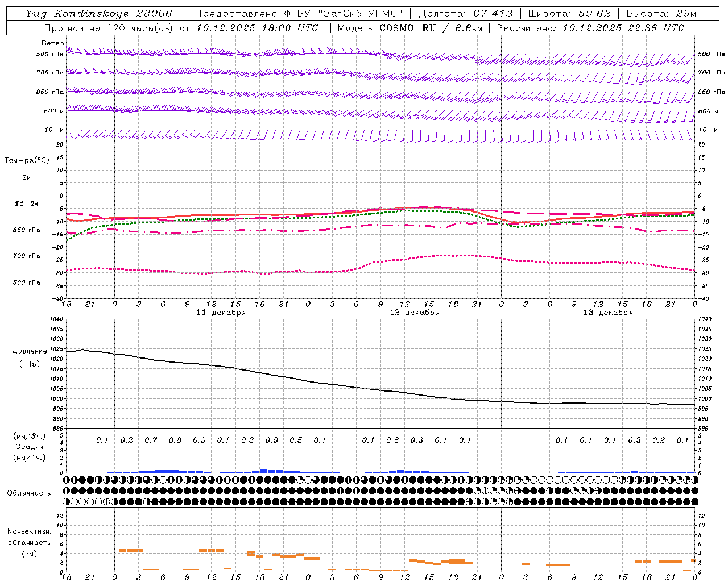This screenshot has width=728, height=582.
Task: Click the model name 'COSMO-RU / 6.6км'
Action: point(431,28)
